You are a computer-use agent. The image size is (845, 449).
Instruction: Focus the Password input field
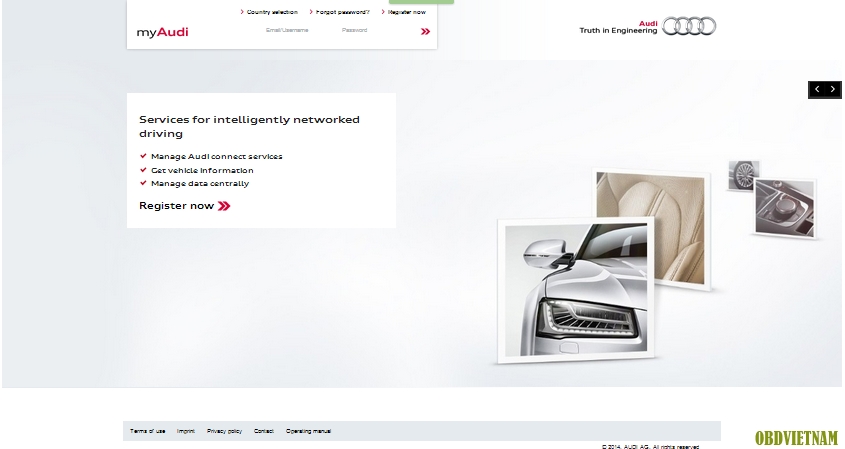(355, 30)
